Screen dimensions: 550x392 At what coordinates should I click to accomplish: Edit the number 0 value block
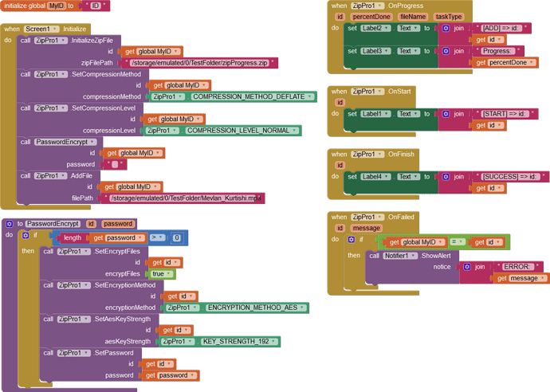point(176,237)
